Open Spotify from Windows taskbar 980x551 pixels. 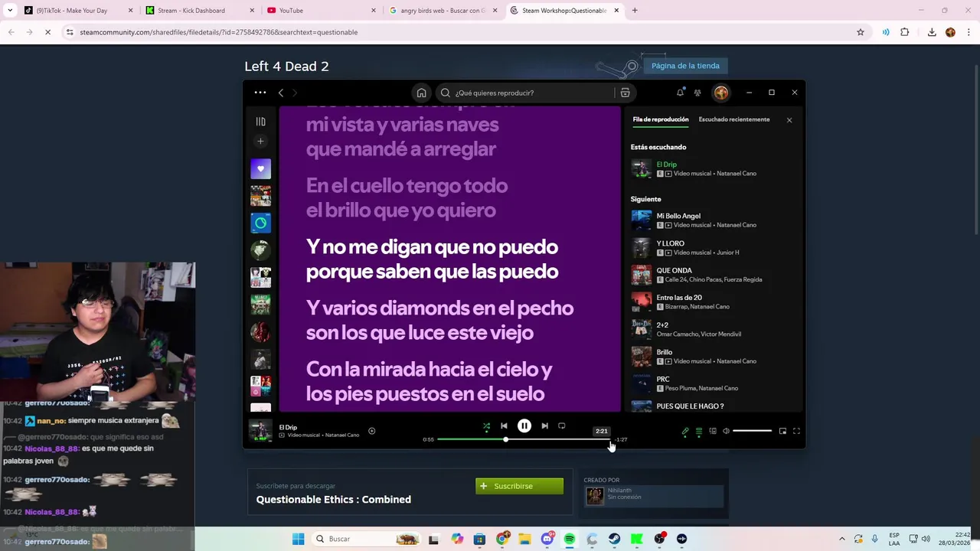[570, 539]
